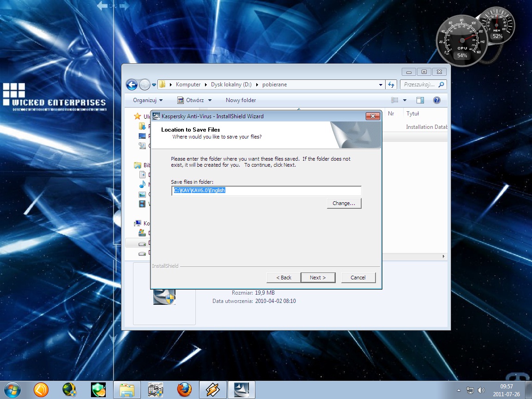Click the Przeszukaj search box
Screen dimensions: 532x399
(419, 85)
